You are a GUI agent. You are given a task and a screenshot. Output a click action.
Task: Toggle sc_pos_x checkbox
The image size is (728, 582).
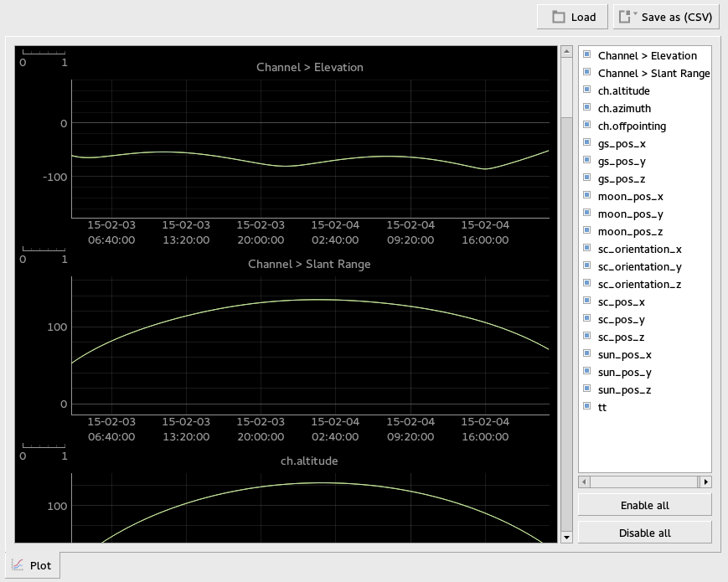(587, 301)
